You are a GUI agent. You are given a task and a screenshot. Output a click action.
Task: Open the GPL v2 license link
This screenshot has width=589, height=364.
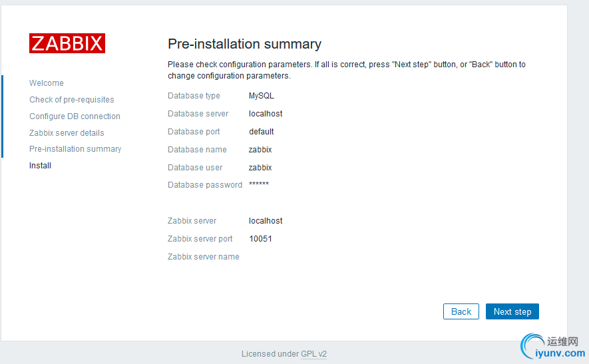tap(313, 354)
